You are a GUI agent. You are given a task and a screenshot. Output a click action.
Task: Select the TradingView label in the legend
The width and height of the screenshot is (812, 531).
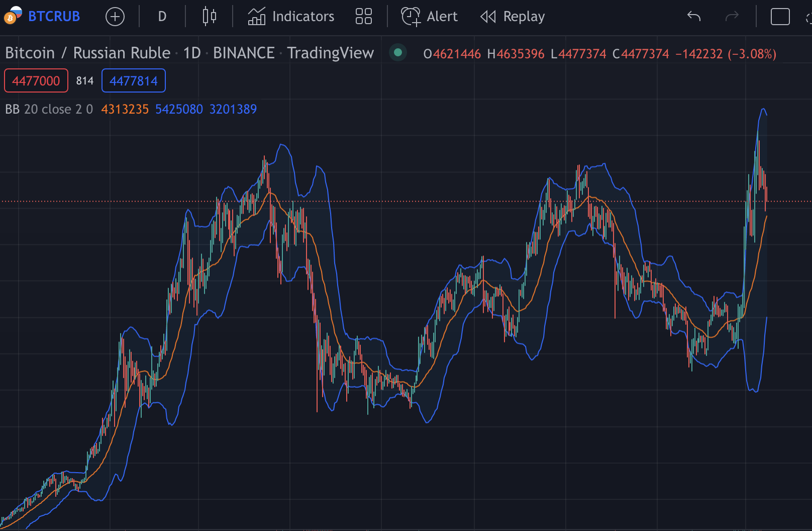[x=330, y=52]
